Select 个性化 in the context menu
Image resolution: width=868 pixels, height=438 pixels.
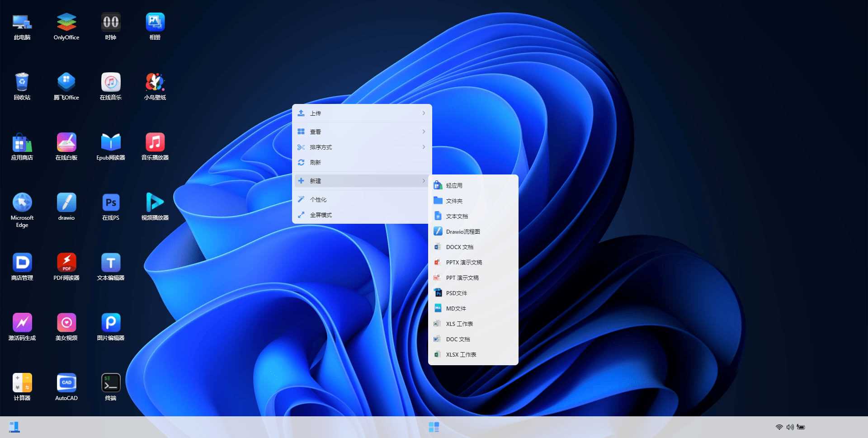coord(362,200)
